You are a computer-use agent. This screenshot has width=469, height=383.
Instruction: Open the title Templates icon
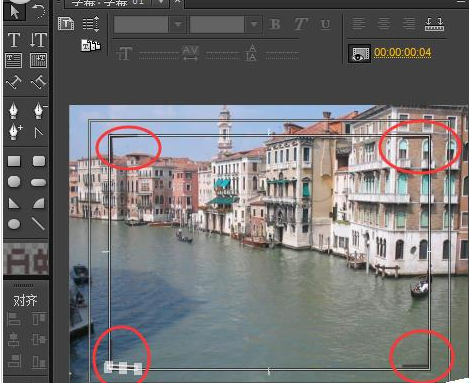pos(91,46)
